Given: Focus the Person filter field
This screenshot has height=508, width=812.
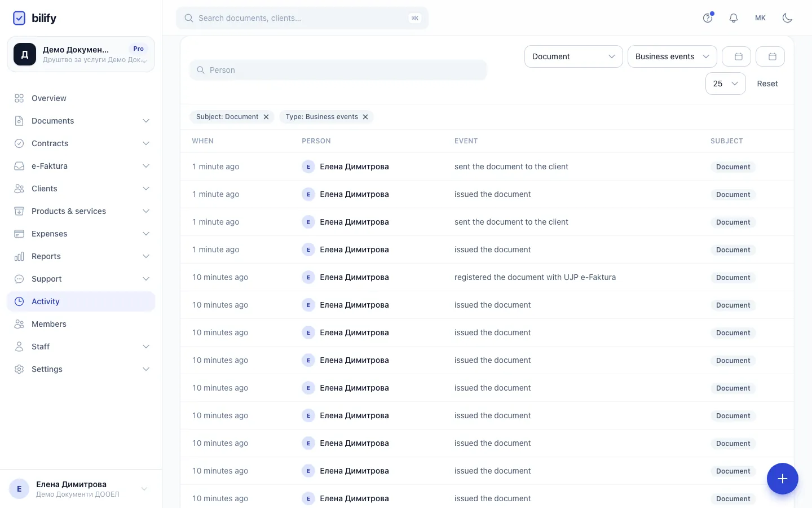Looking at the screenshot, I should tap(338, 70).
